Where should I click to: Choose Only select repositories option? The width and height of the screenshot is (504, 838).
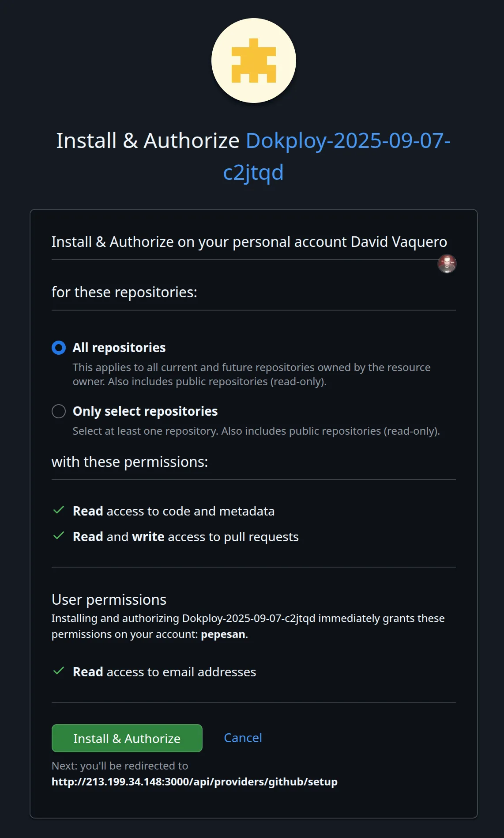(58, 411)
